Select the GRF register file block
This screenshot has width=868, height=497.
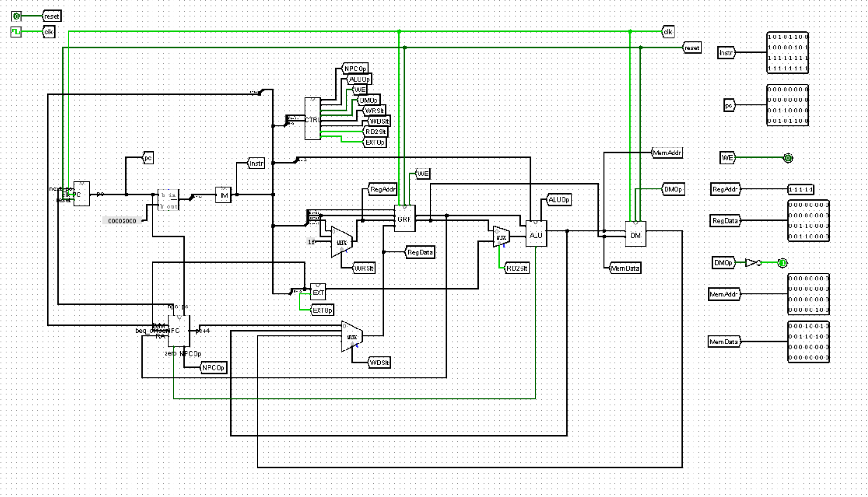pos(404,218)
